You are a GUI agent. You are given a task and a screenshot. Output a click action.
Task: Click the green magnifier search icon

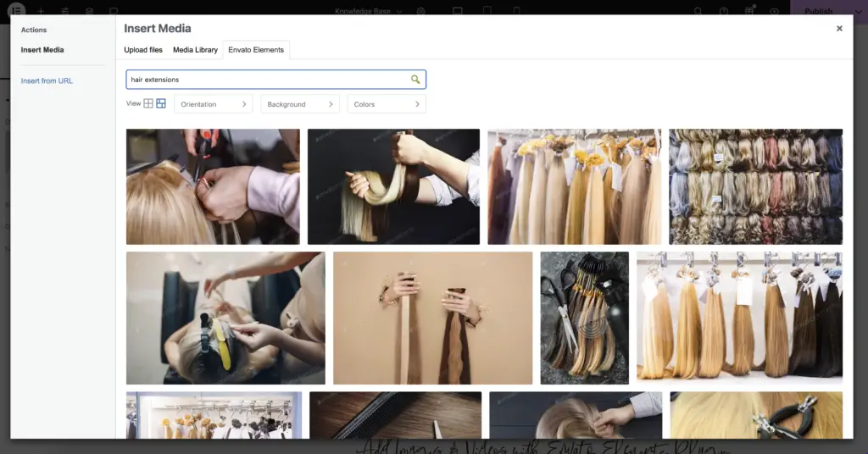pyautogui.click(x=415, y=80)
